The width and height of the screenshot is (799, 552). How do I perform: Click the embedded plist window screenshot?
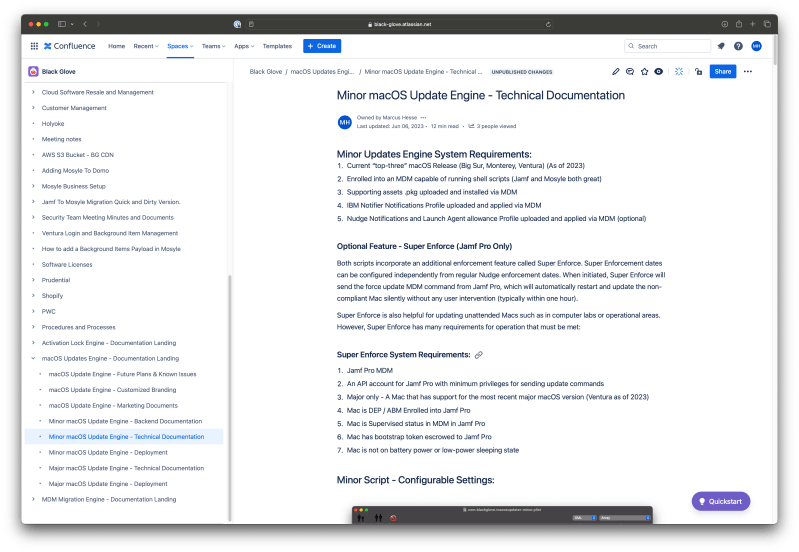502,515
